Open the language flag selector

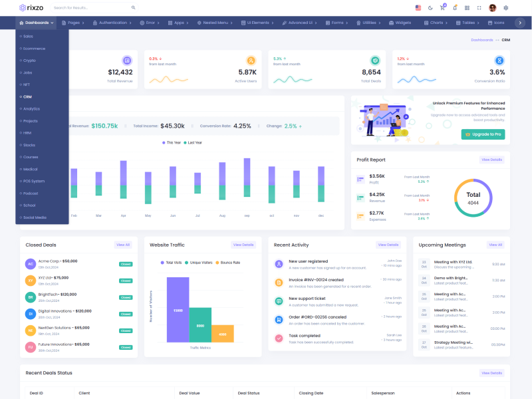(x=418, y=8)
